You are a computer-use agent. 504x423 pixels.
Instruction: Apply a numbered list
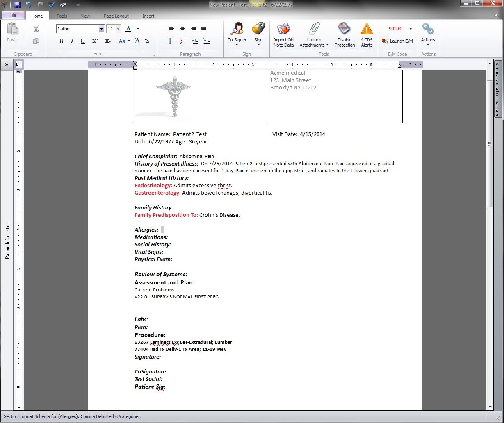tap(182, 41)
